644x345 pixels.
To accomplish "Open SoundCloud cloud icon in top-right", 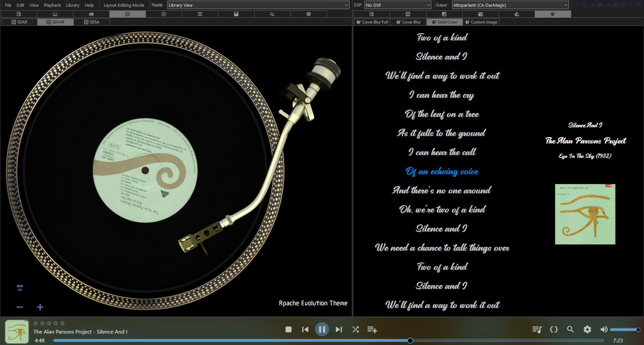I will point(608,5).
